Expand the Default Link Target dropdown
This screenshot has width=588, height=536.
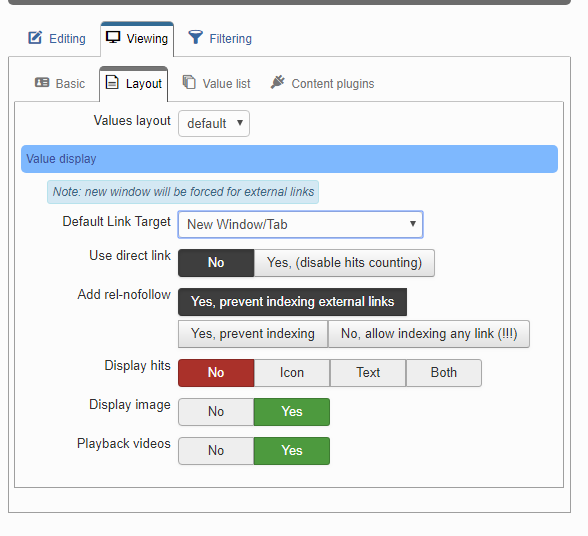tap(300, 224)
